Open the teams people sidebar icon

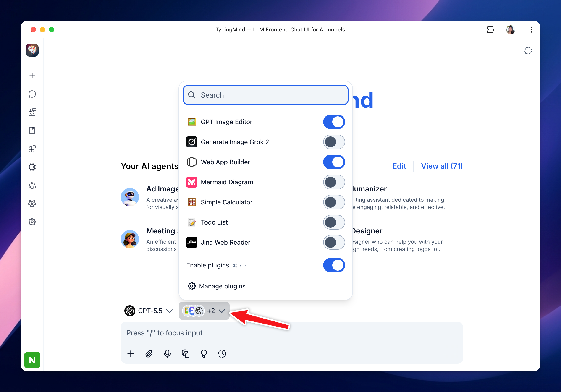[x=32, y=204]
